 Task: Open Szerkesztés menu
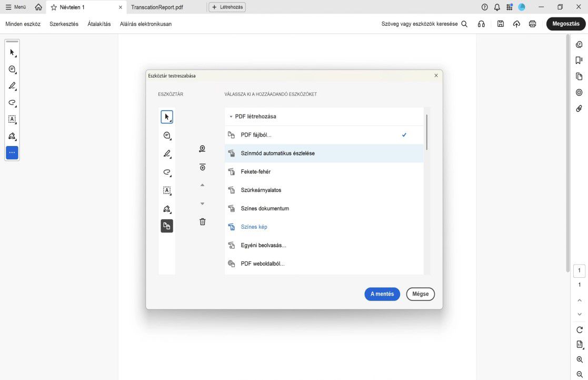pos(64,24)
